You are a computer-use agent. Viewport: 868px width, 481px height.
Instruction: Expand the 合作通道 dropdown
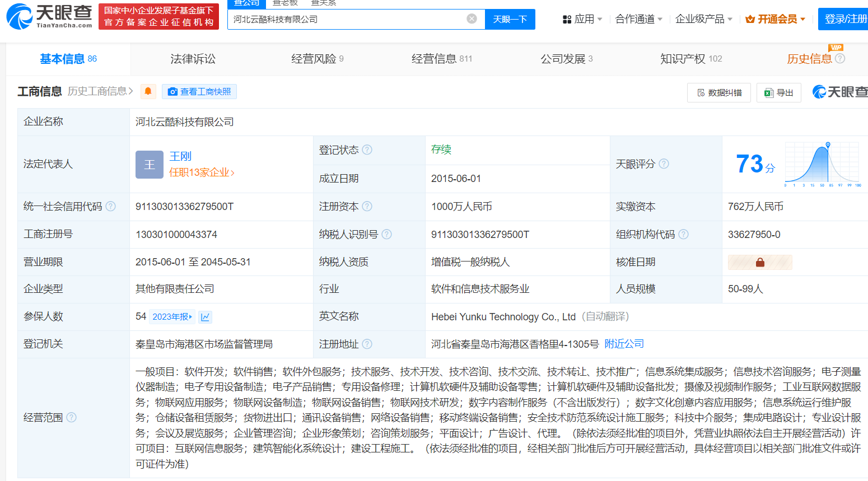[x=639, y=19]
